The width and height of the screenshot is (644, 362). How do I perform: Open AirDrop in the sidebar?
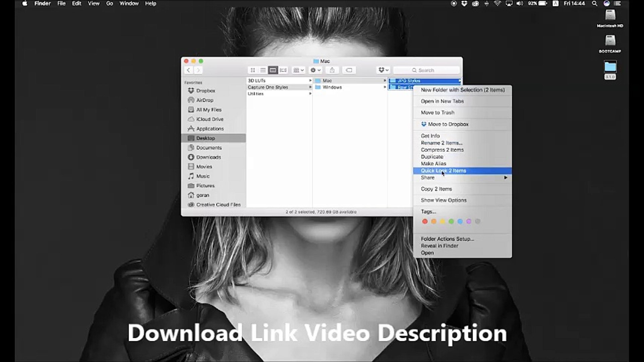pyautogui.click(x=204, y=100)
